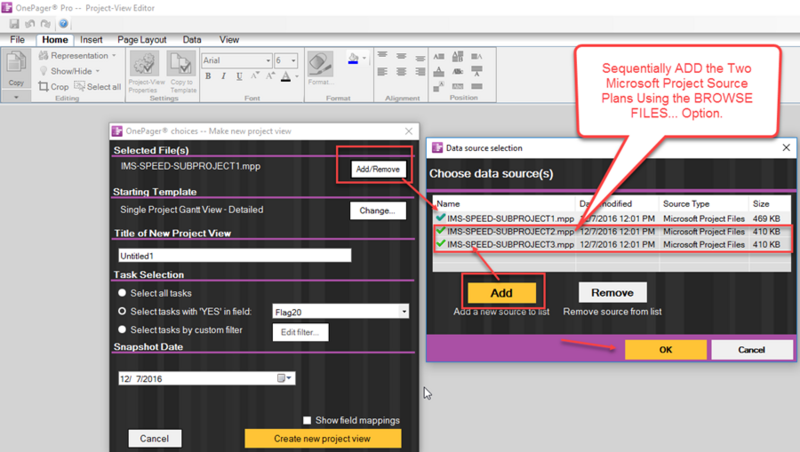Open the Snapshot Date dropdown arrow

click(x=289, y=378)
